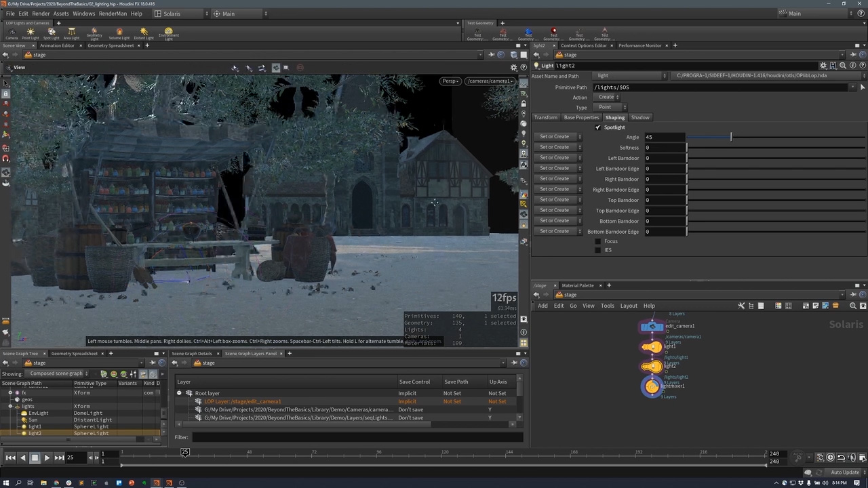Expand the fx tree item
The width and height of the screenshot is (868, 488).
tap(9, 393)
